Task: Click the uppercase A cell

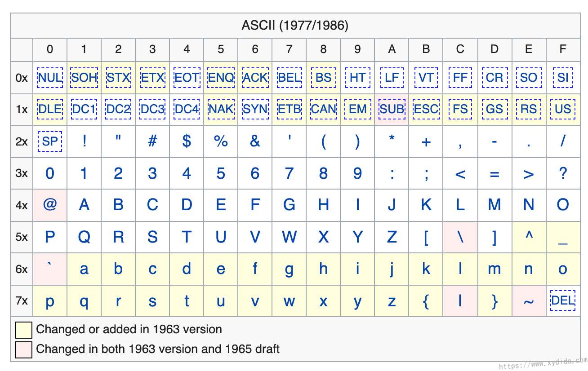Action: [x=84, y=205]
